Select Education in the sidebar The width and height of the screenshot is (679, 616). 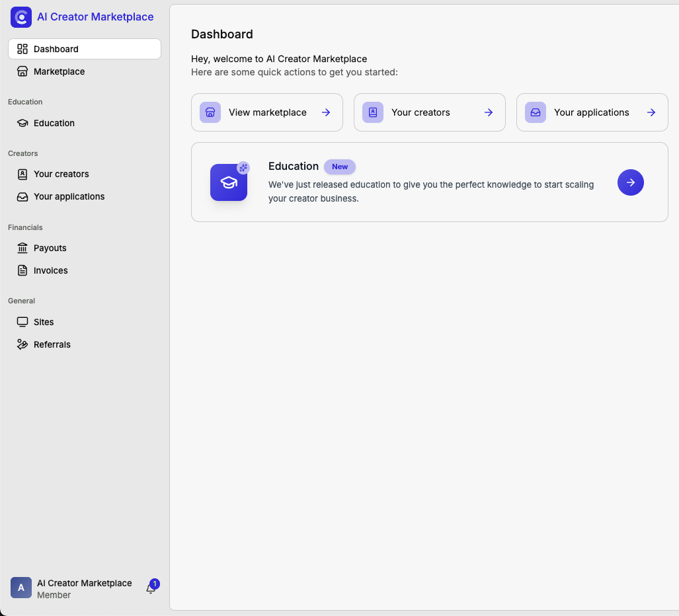54,123
